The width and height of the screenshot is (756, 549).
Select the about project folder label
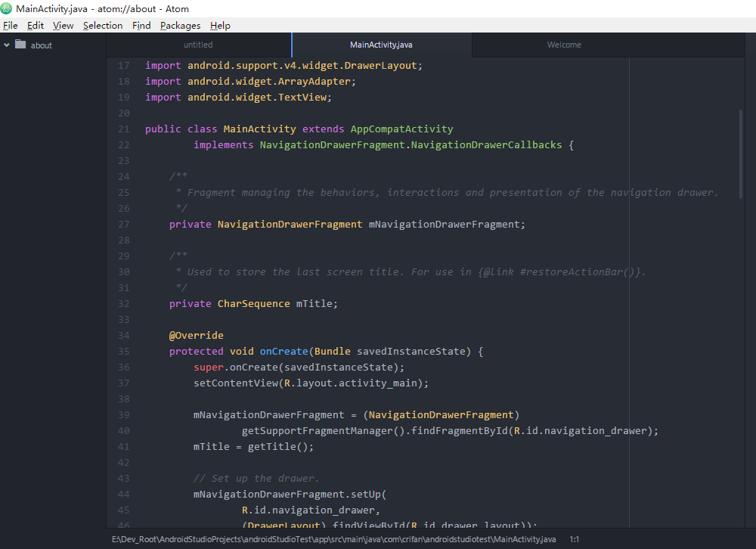click(x=42, y=45)
